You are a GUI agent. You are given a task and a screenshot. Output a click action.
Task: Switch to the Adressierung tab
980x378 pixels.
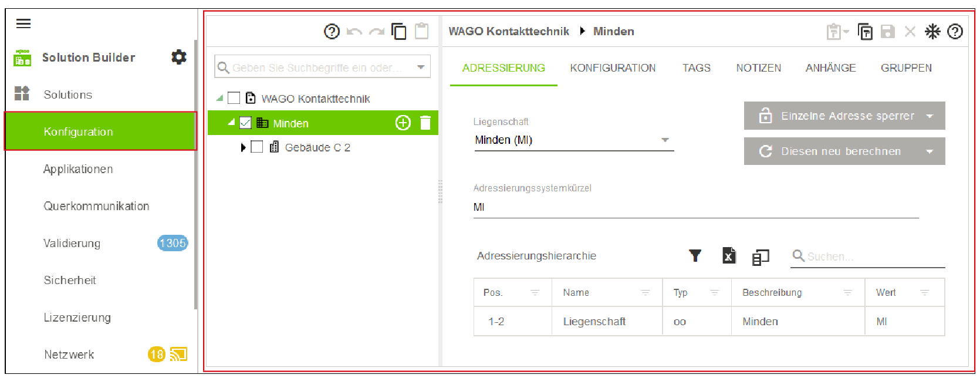[503, 68]
